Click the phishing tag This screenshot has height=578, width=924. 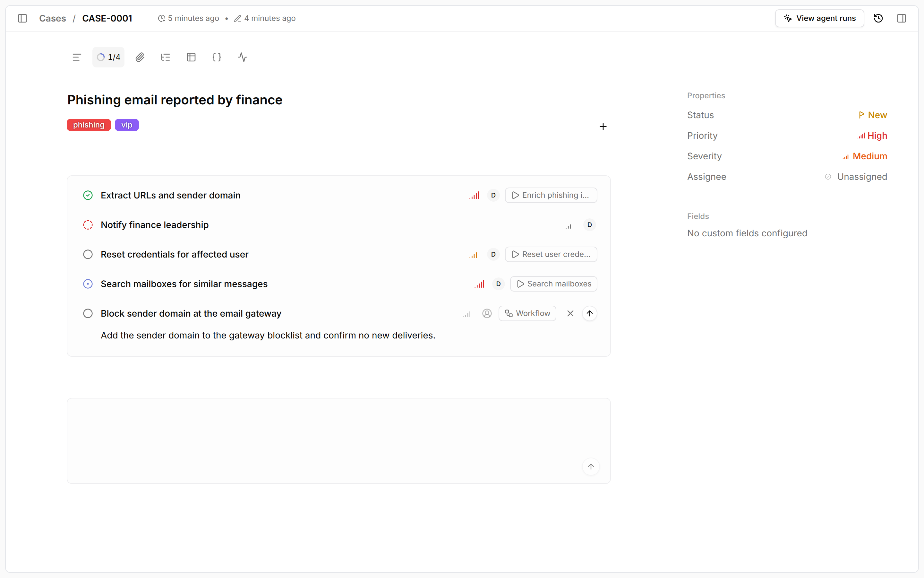[89, 125]
